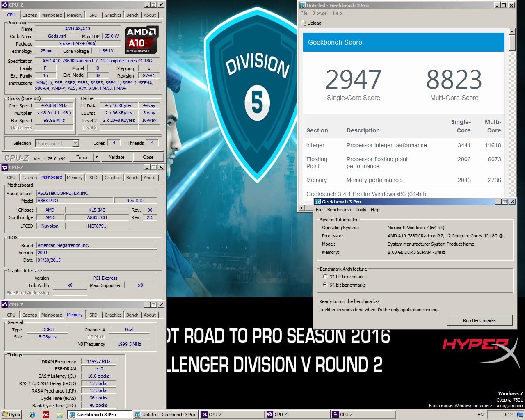Open Mainboard tab in Memory CPU-Z window
The height and width of the screenshot is (420, 525).
52,315
